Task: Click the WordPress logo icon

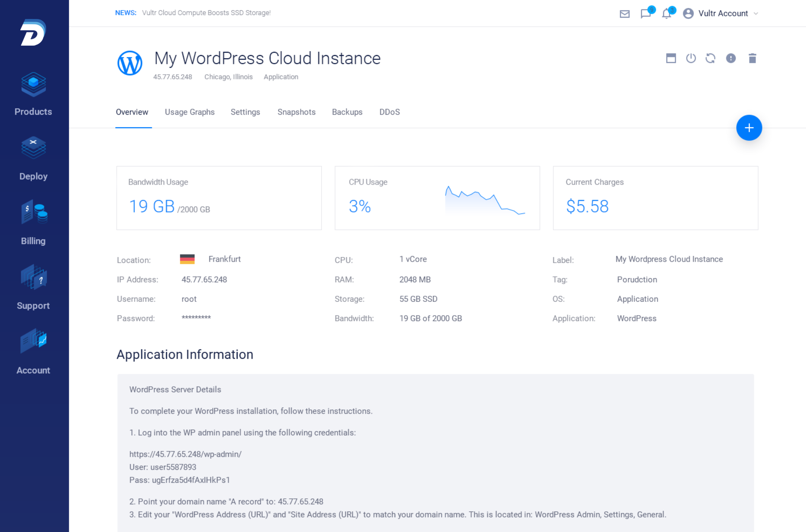Action: click(130, 63)
